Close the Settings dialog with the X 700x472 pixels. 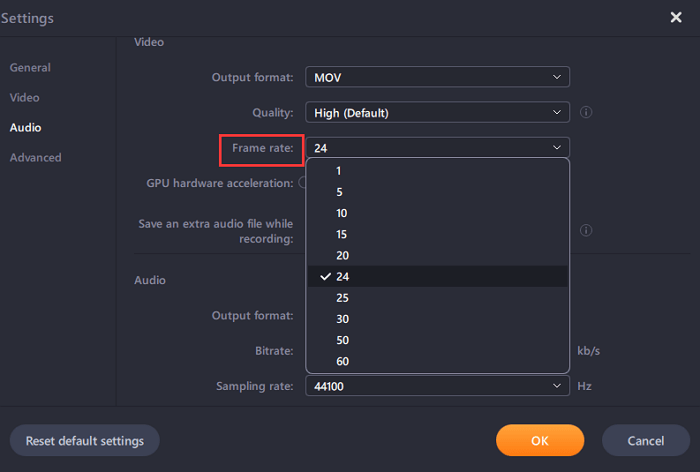point(676,17)
